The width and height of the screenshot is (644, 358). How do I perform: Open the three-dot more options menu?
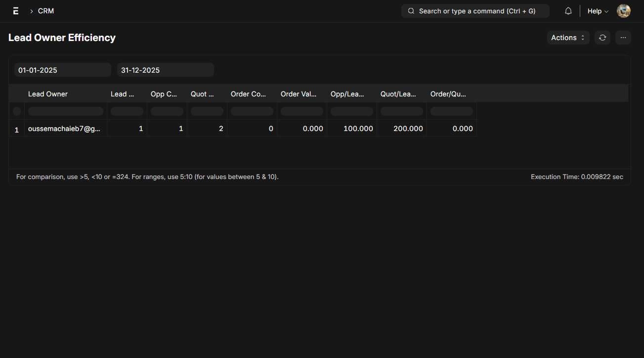[623, 38]
